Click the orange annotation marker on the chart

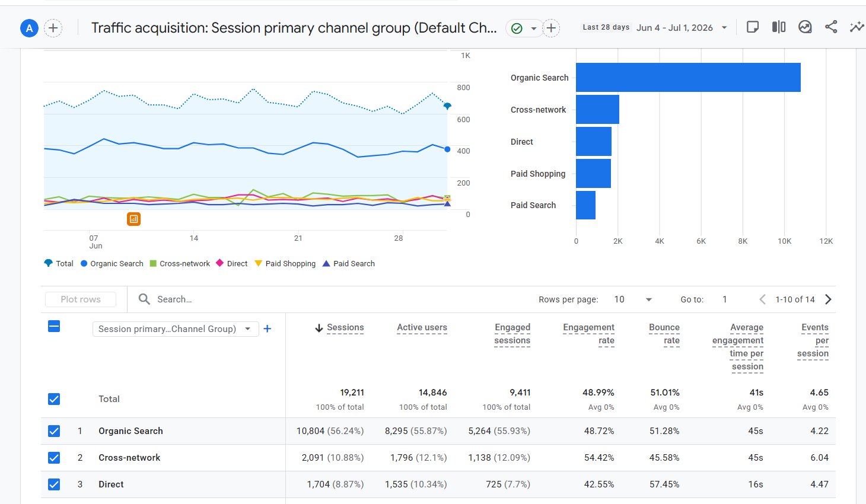click(134, 219)
